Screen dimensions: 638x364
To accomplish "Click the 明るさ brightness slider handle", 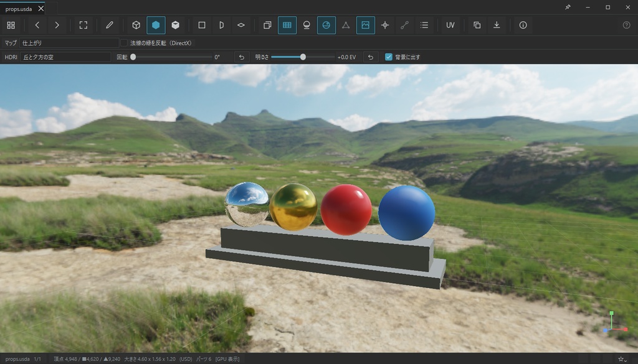I will tap(303, 57).
